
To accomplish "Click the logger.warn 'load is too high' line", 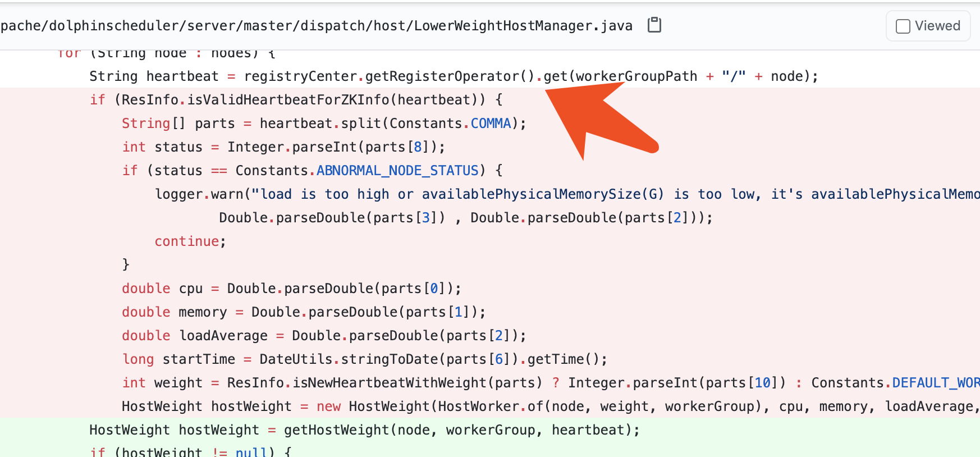I will coord(567,194).
